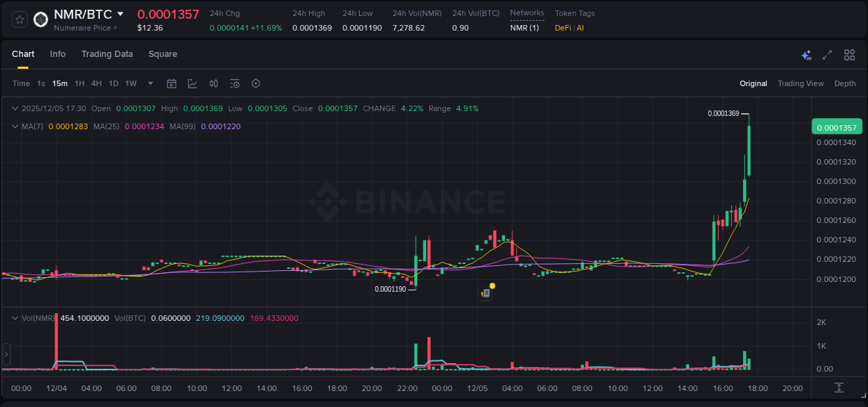Switch chart to Trading View mode

[x=801, y=83]
